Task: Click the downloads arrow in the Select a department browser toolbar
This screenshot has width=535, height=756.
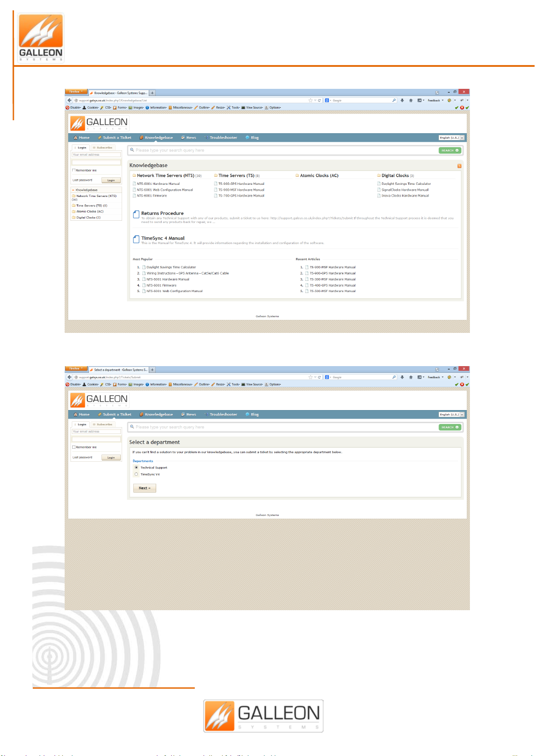Action: point(402,377)
